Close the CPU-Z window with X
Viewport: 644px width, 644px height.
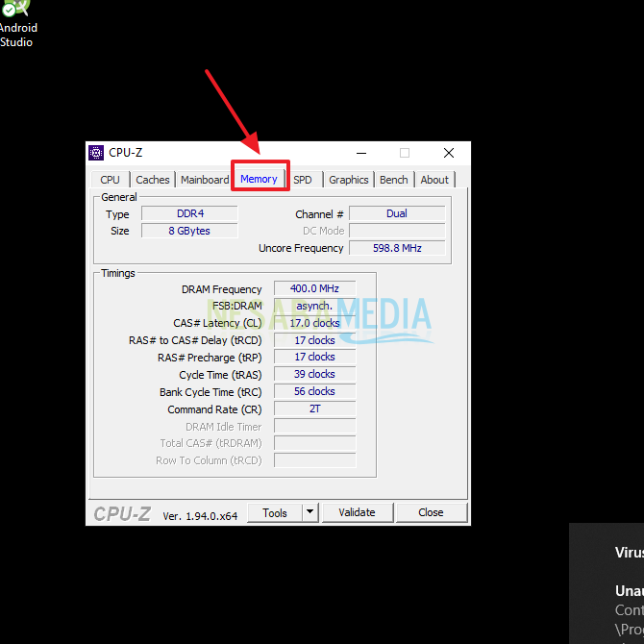(449, 153)
